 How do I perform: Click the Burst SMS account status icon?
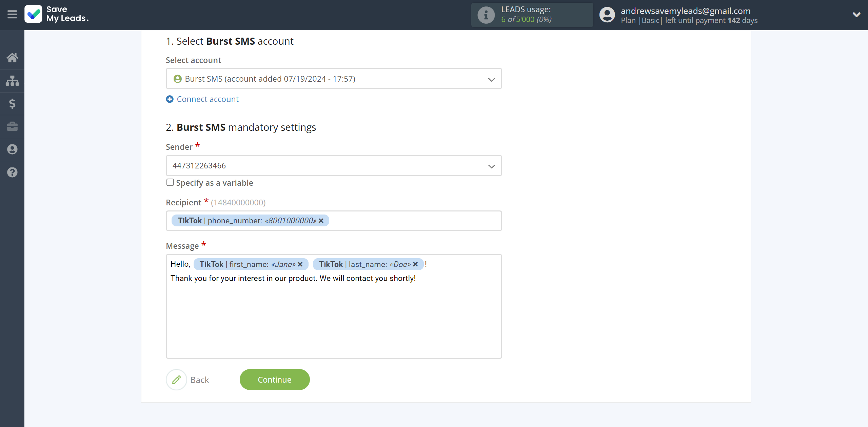[x=177, y=79]
